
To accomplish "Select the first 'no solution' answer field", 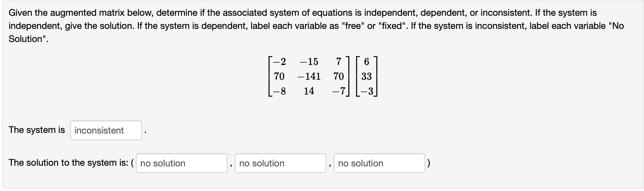I will (x=181, y=163).
